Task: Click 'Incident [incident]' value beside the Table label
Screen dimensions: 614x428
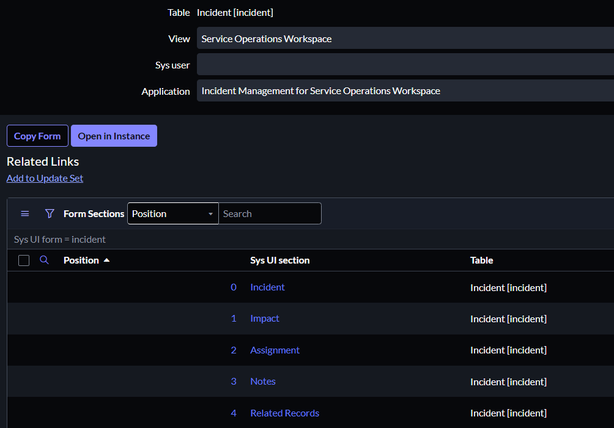Action: tap(235, 13)
